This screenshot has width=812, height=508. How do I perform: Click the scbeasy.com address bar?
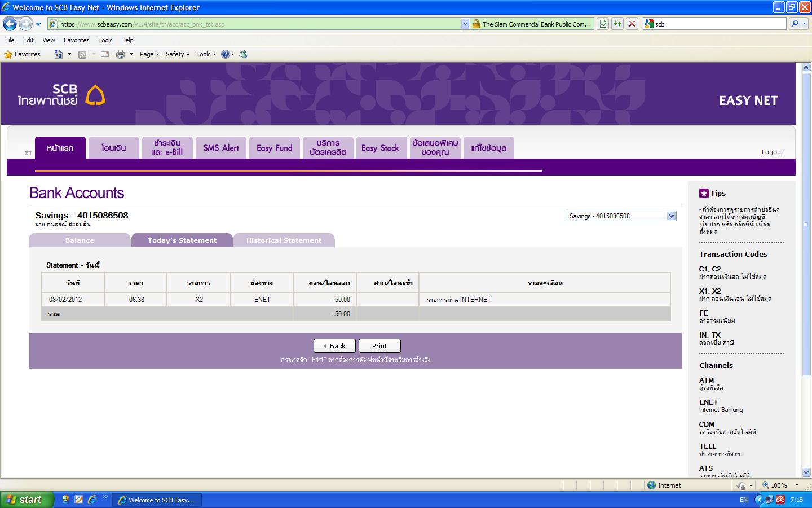(x=254, y=24)
